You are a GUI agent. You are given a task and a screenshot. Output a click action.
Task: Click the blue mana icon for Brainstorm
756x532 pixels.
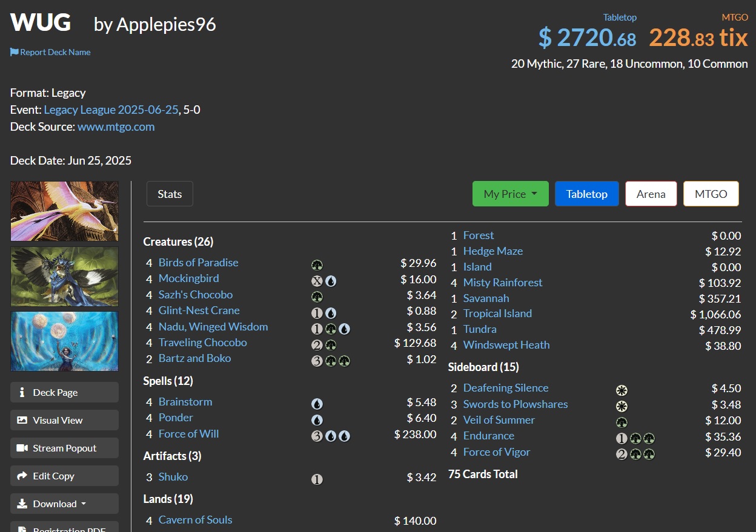point(317,404)
